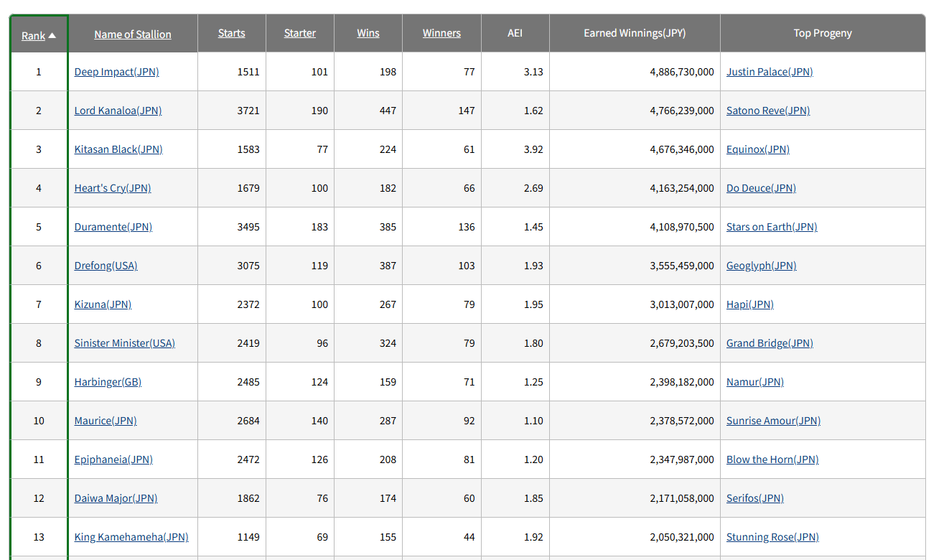Open Heart's Cry(JPN) stallion link
This screenshot has height=560, width=949.
[113, 188]
